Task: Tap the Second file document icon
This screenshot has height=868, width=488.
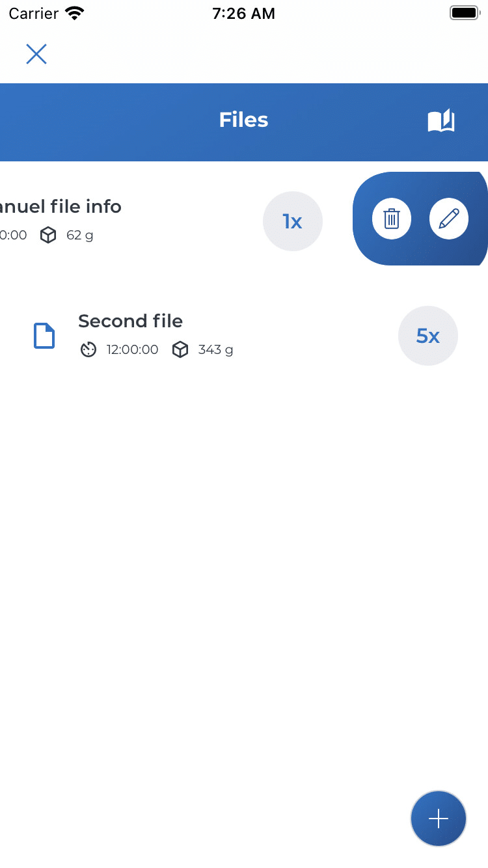Action: click(44, 336)
